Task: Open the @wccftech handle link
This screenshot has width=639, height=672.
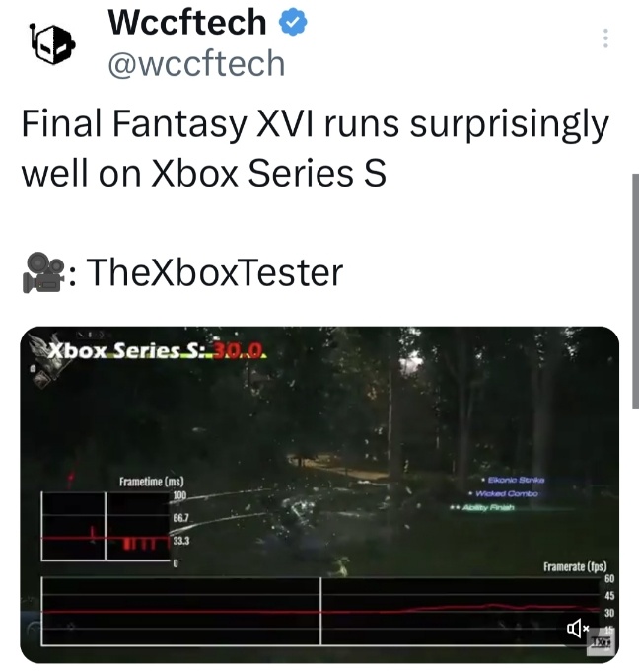Action: click(196, 63)
